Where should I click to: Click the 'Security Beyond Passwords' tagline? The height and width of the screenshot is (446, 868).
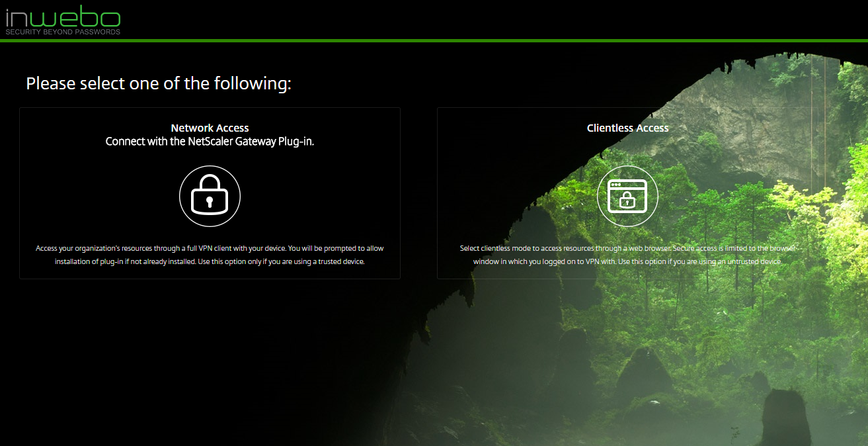click(x=63, y=32)
